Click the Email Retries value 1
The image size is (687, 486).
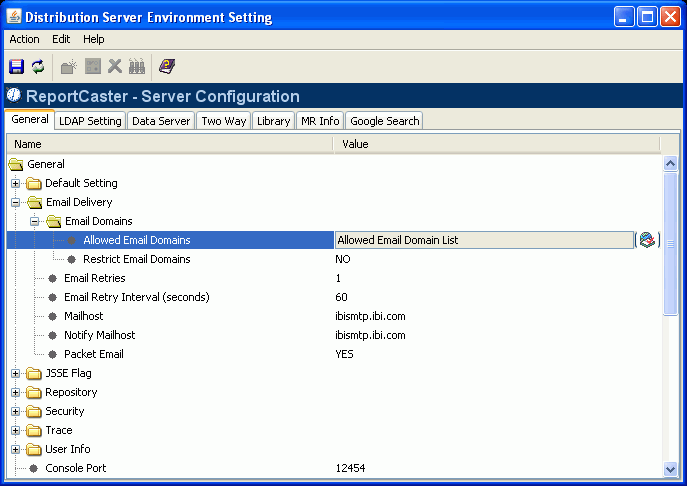338,278
